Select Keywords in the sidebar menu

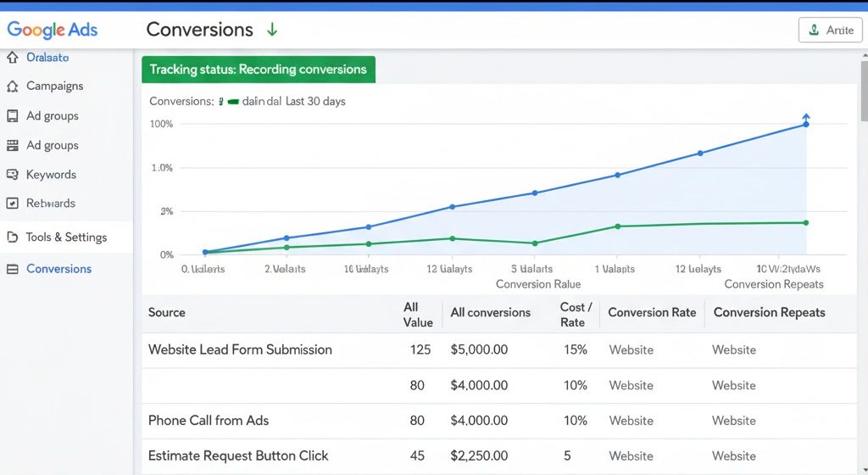tap(51, 175)
